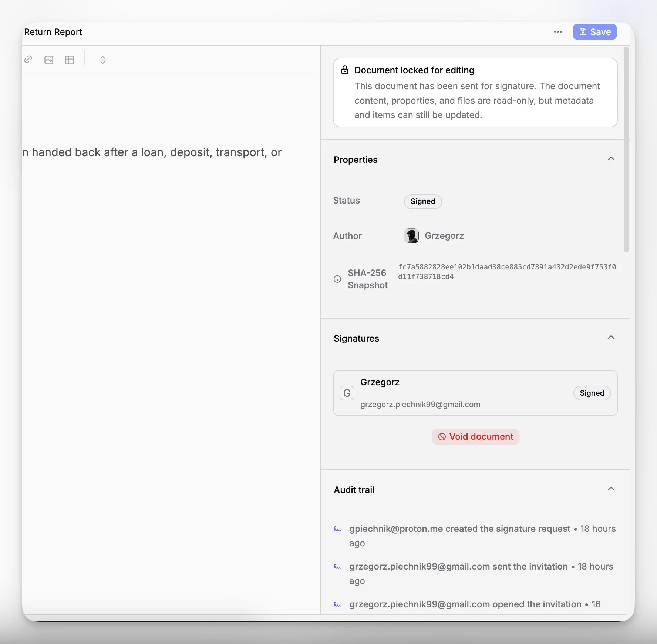The width and height of the screenshot is (657, 644).
Task: Click the Properties section heading
Action: [x=356, y=160]
